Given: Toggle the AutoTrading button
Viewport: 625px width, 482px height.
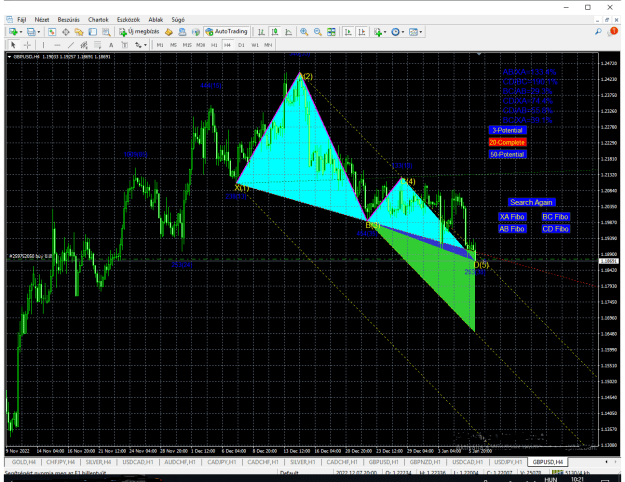Looking at the screenshot, I should click(226, 31).
